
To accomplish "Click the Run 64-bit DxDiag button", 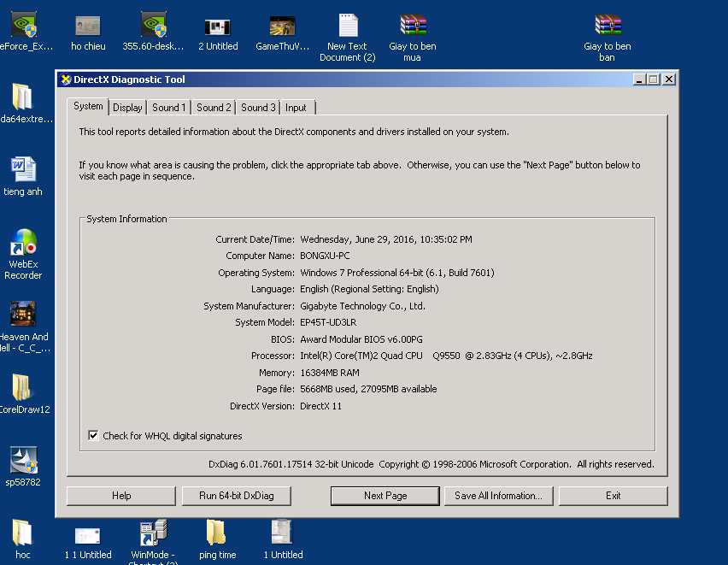I will pos(236,496).
